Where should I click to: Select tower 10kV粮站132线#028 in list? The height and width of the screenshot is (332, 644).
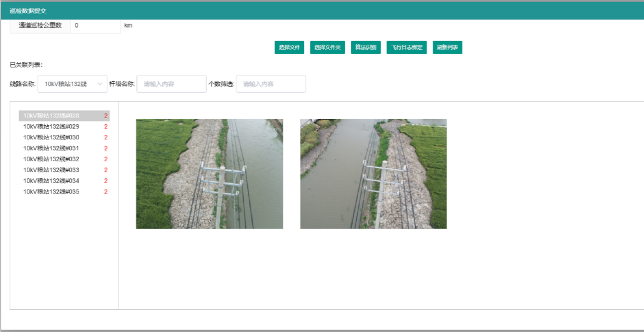coord(64,116)
